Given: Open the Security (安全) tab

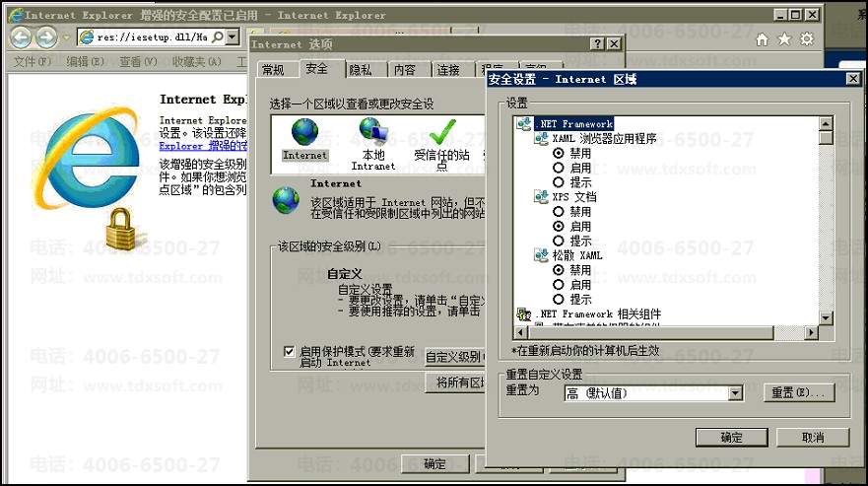Looking at the screenshot, I should pyautogui.click(x=317, y=69).
